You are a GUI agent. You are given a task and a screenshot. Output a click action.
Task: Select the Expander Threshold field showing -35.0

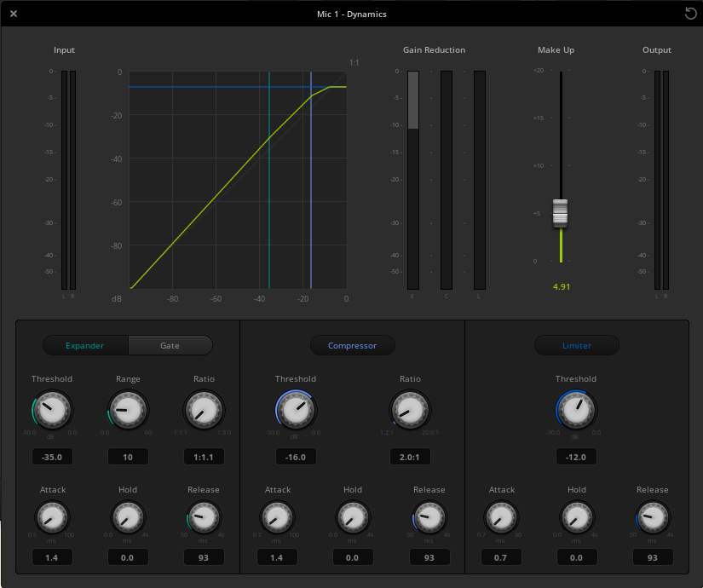52,457
